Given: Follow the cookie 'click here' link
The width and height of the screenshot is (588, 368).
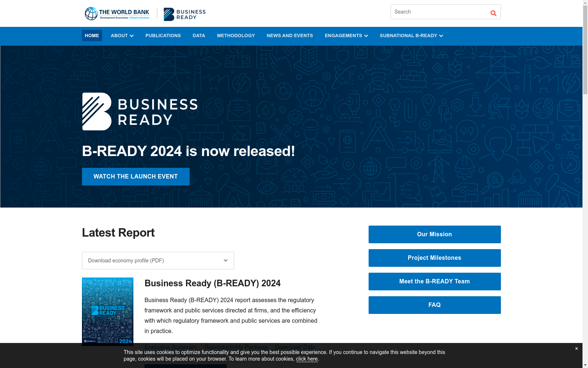Looking at the screenshot, I should [307, 359].
